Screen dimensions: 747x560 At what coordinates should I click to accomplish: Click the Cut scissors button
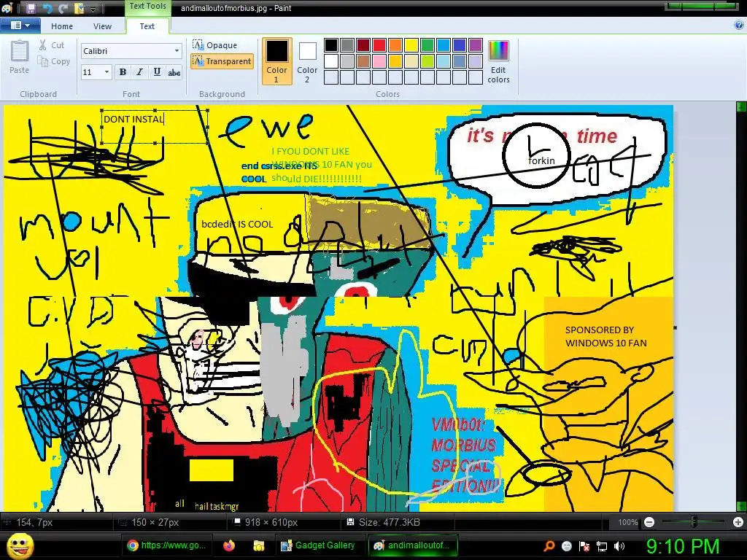52,45
